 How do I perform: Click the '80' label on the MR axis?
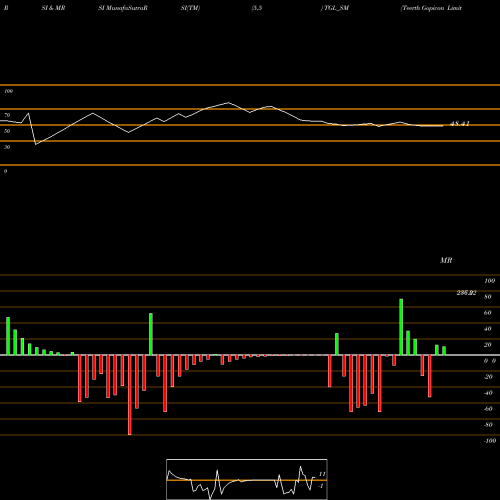tap(488, 297)
